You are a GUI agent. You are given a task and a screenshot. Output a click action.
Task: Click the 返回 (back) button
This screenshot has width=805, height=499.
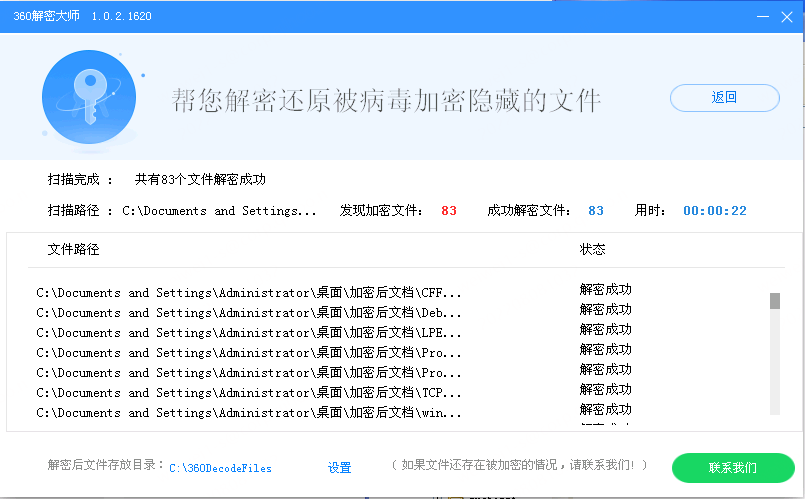(724, 98)
